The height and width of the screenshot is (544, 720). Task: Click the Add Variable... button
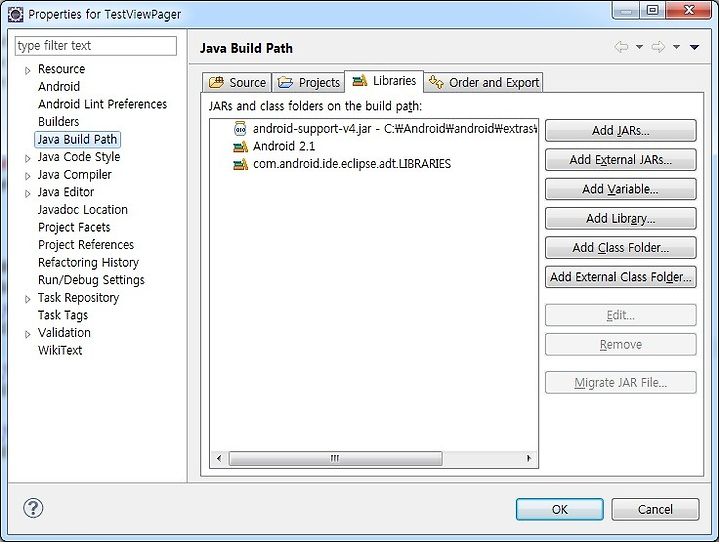click(x=620, y=189)
